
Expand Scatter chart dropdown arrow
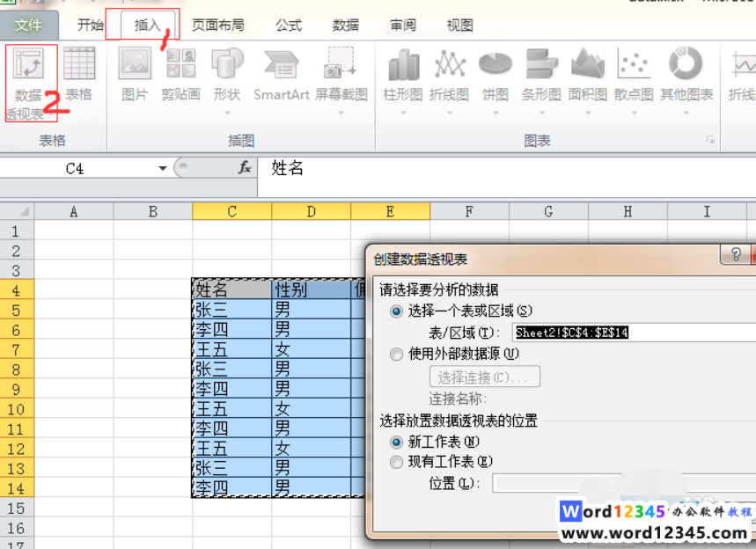point(634,113)
